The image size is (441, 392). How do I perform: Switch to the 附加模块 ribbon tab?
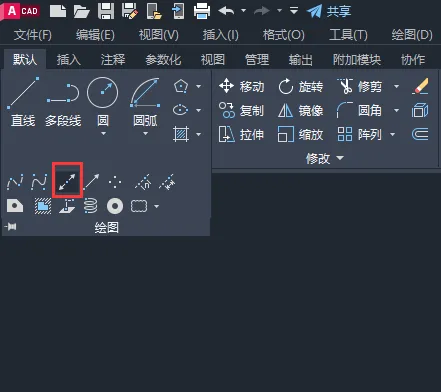(357, 60)
